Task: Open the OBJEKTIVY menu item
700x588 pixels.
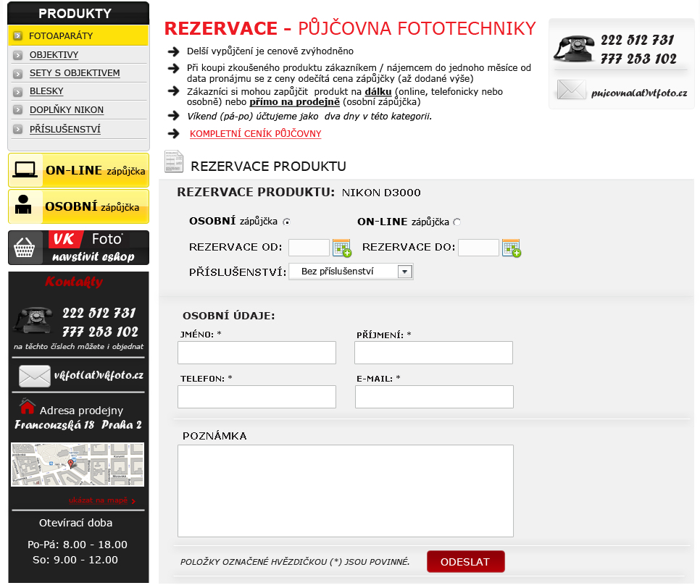Action: 54,54
